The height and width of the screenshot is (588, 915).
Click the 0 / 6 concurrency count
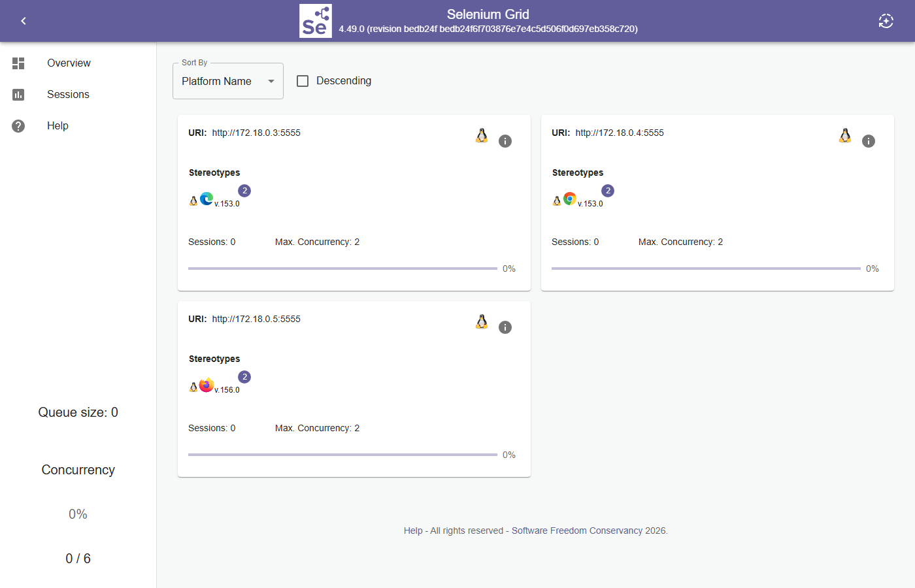pos(78,559)
